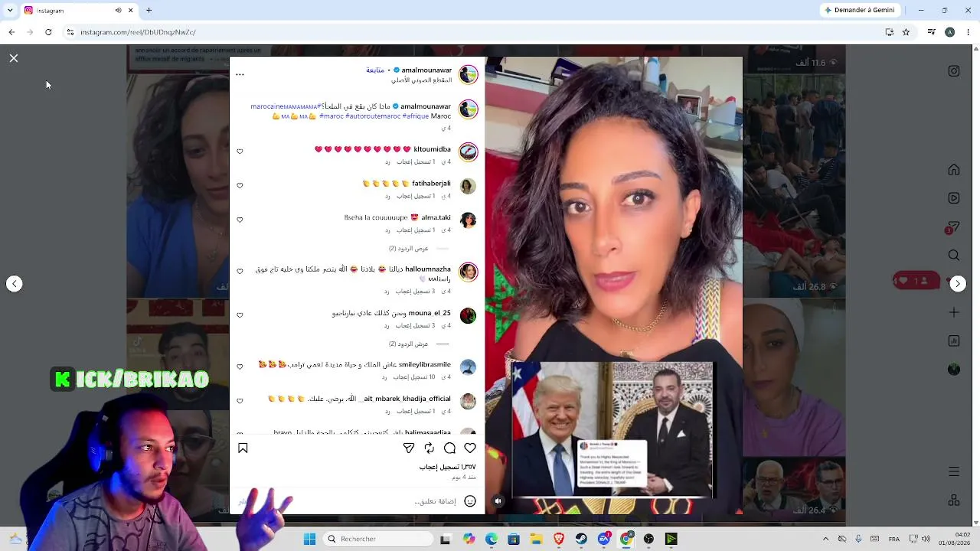Open the #afrique hashtag link
The width and height of the screenshot is (980, 551).
click(416, 116)
